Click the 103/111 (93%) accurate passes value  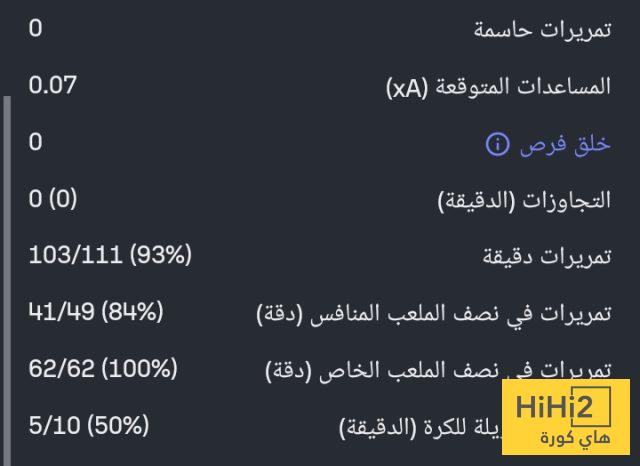110,255
